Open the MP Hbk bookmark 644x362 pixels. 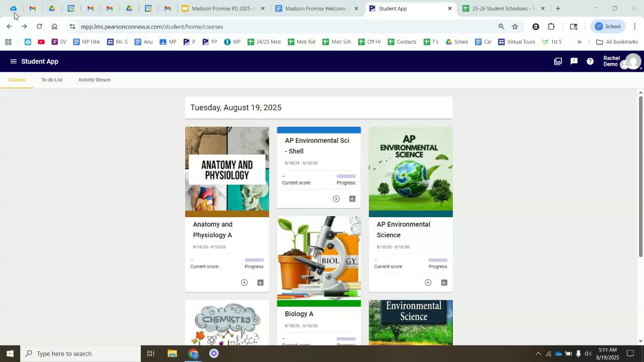87,42
